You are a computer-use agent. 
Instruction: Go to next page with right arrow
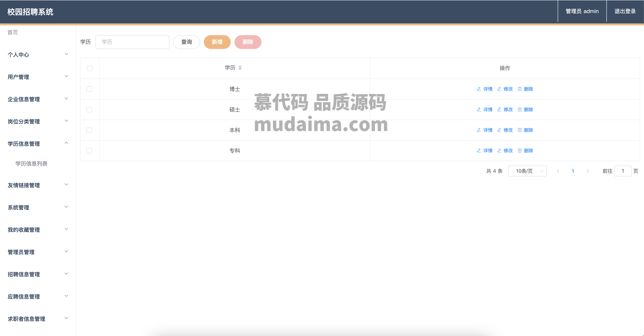pyautogui.click(x=588, y=171)
